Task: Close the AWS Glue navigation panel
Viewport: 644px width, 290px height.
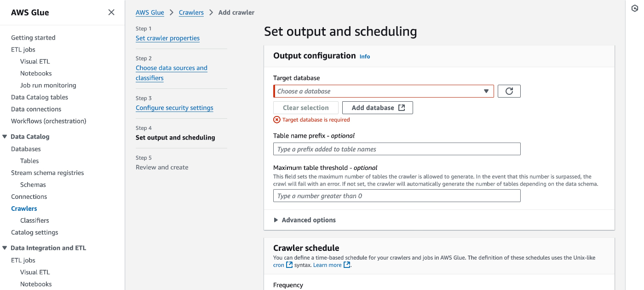Action: click(111, 12)
